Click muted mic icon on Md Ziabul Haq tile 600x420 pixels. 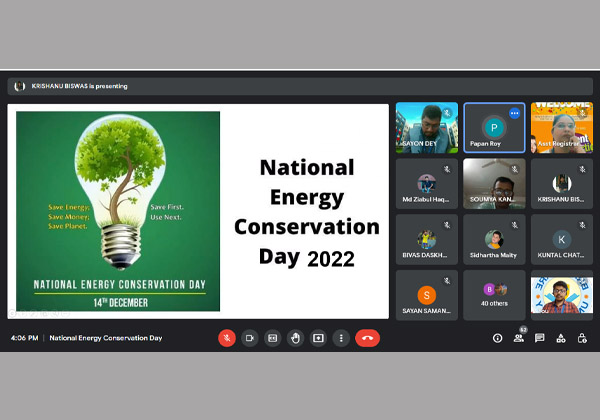(447, 169)
